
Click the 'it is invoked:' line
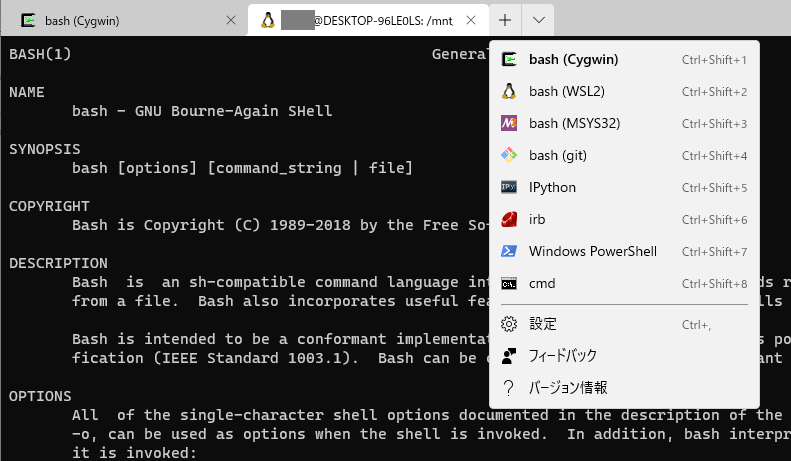pos(134,453)
